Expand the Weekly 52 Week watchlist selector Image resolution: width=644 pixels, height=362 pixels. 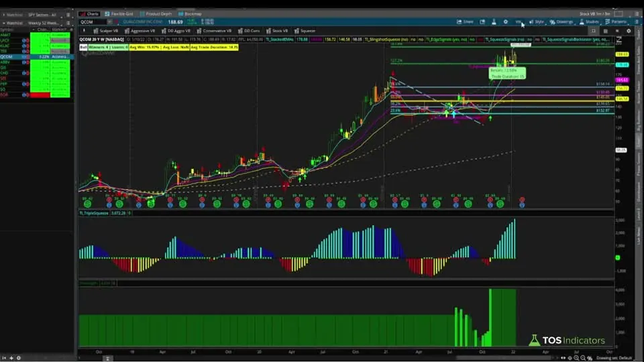tap(43, 23)
